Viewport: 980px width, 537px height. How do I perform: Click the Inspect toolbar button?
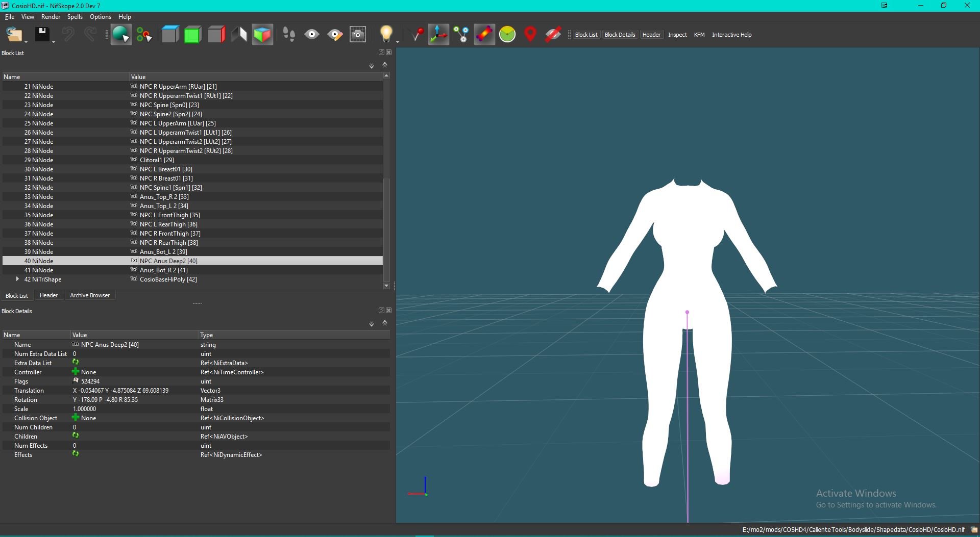[677, 35]
